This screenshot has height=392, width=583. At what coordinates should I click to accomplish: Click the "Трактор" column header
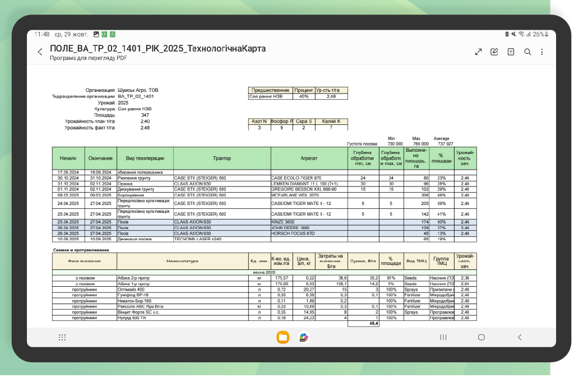(222, 158)
